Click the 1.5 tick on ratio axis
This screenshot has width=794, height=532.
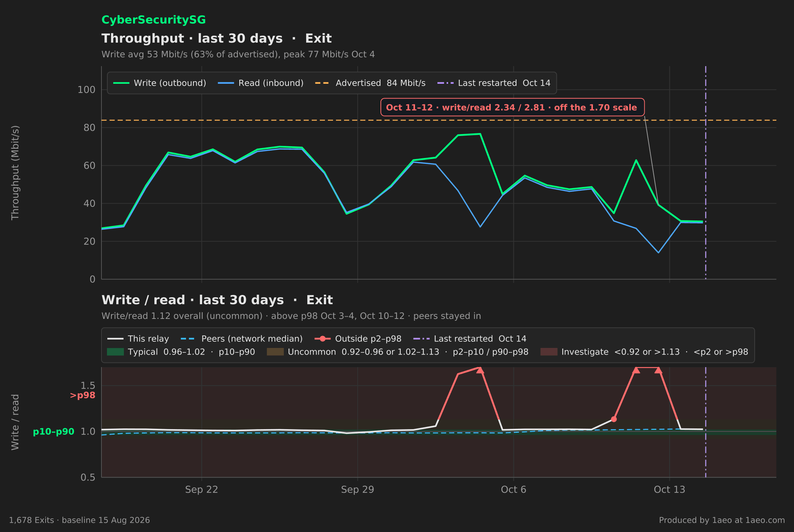tap(88, 385)
